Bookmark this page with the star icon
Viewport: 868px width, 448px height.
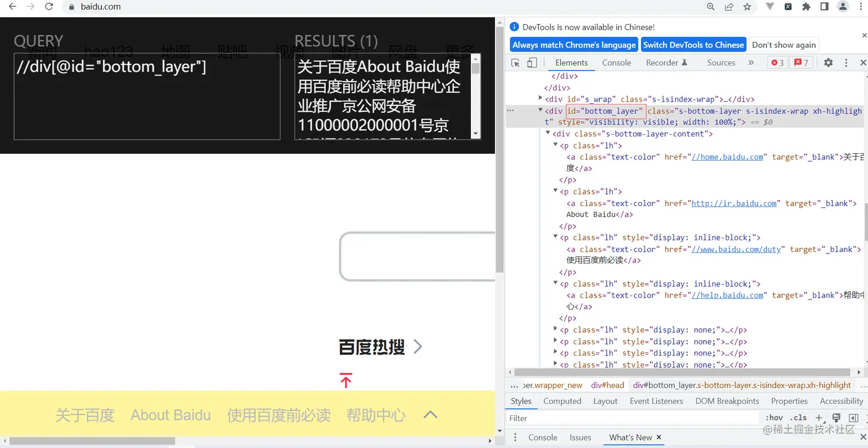click(x=747, y=7)
